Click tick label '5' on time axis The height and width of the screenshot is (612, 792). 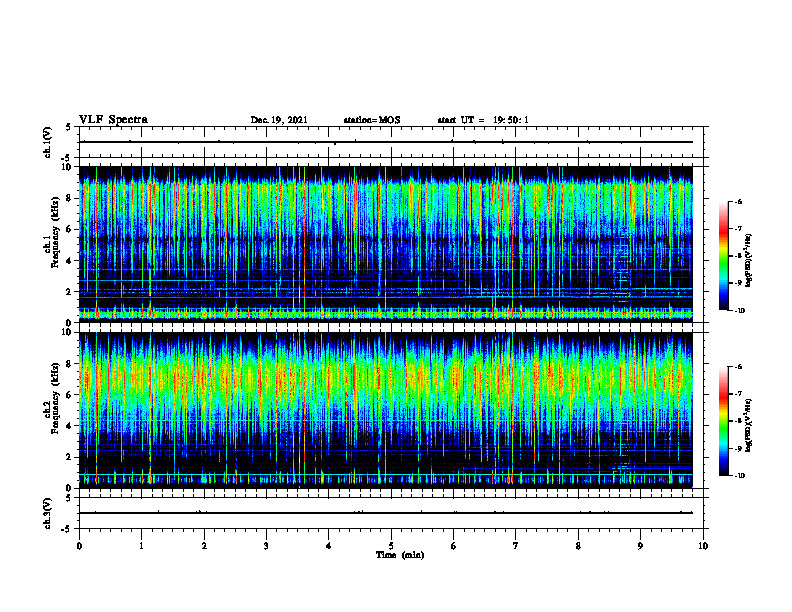tap(391, 546)
